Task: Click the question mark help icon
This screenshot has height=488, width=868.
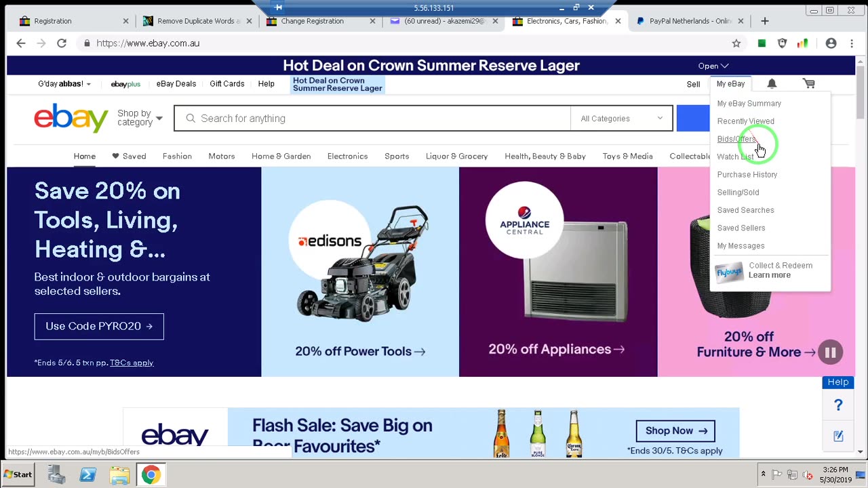Action: [x=838, y=405]
